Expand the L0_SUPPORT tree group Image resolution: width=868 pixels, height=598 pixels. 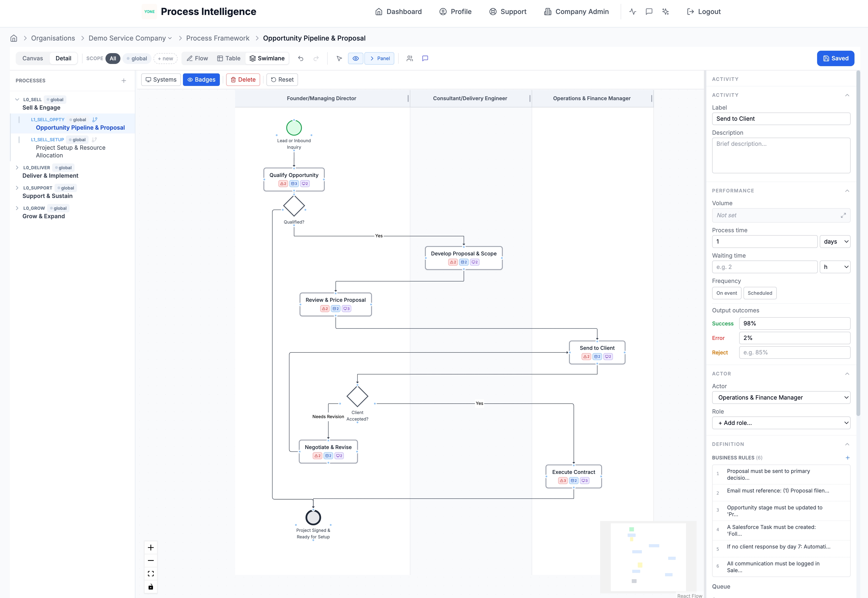pos(17,188)
